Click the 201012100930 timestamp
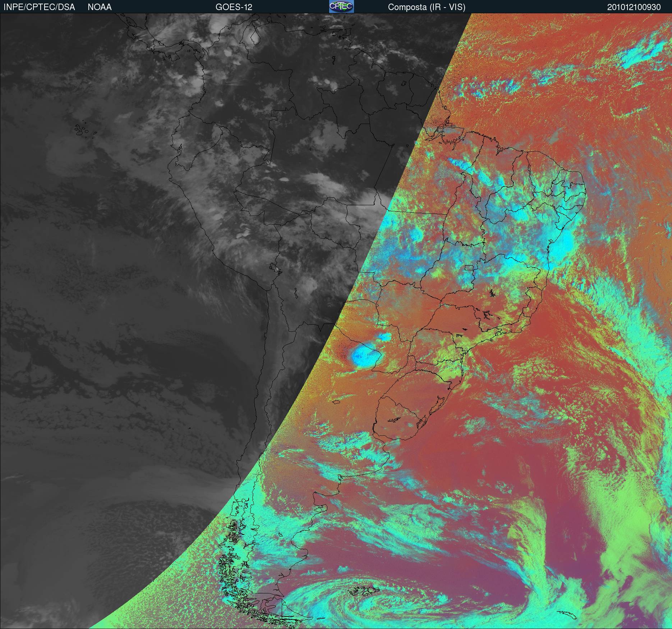This screenshot has width=672, height=629. click(x=634, y=7)
